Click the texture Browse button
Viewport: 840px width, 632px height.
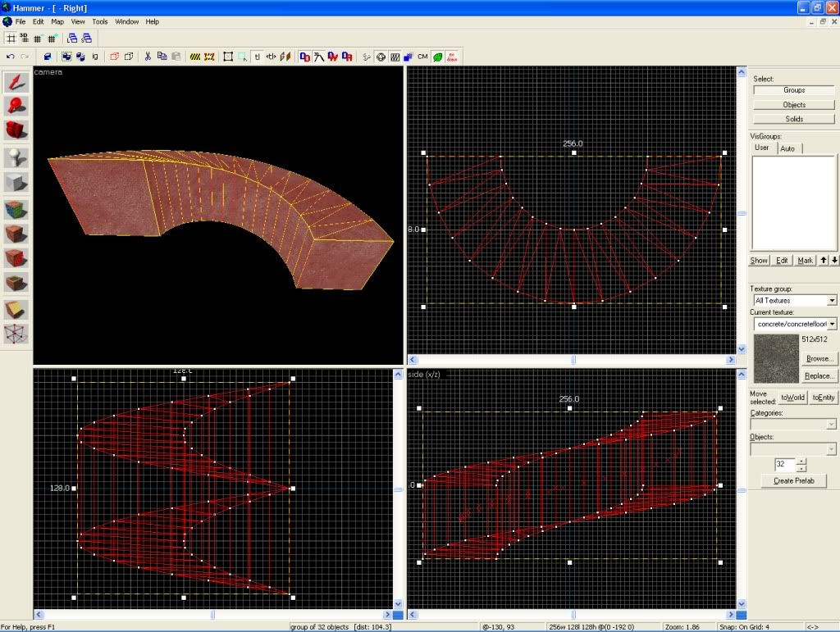coord(819,359)
